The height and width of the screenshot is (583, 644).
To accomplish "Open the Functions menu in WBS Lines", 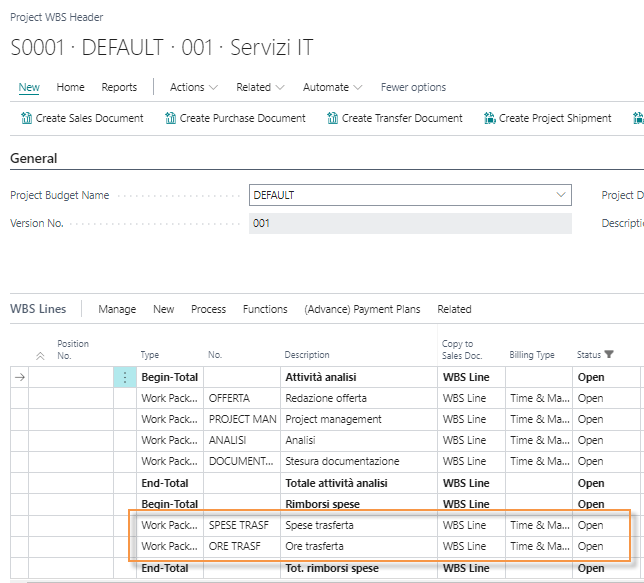I will (265, 309).
